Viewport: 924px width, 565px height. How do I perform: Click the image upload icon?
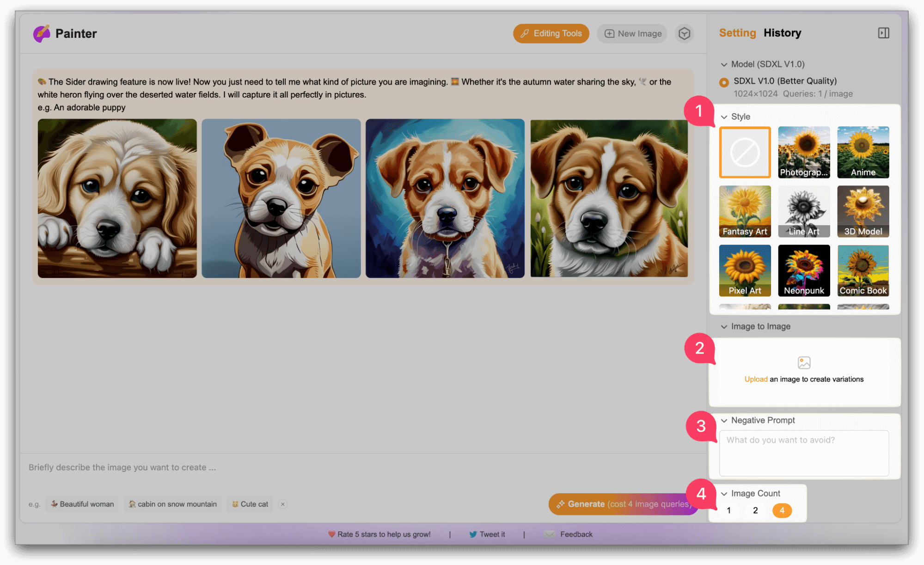[x=804, y=362]
